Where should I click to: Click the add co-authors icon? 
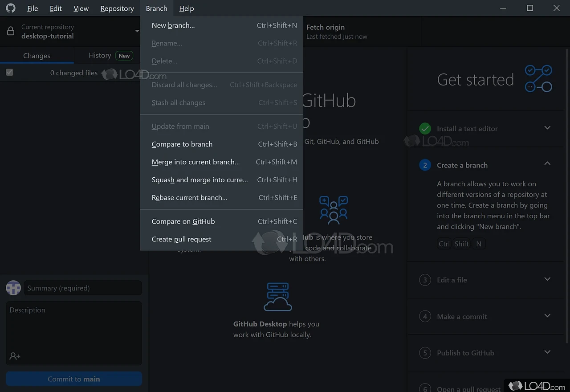(15, 356)
